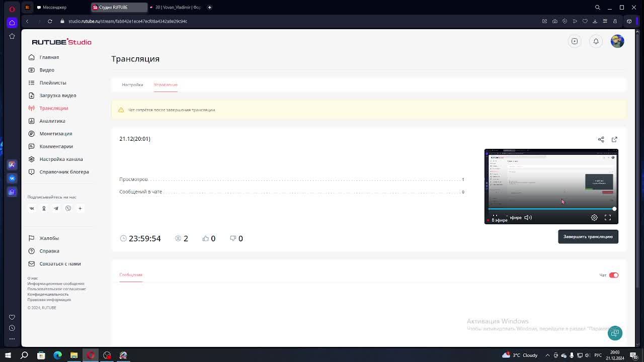
Task: Mute the stream player volume
Action: tap(528, 218)
